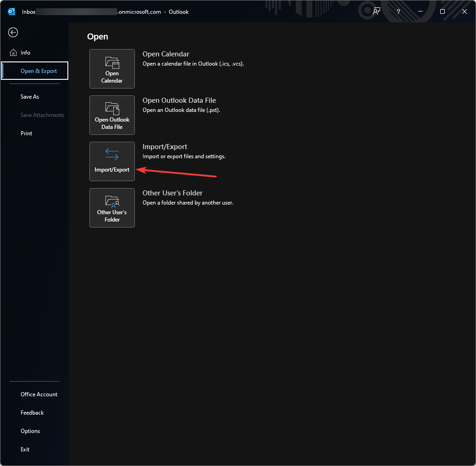The image size is (476, 466).
Task: Open Feedback from the left sidebar
Action: tap(32, 413)
